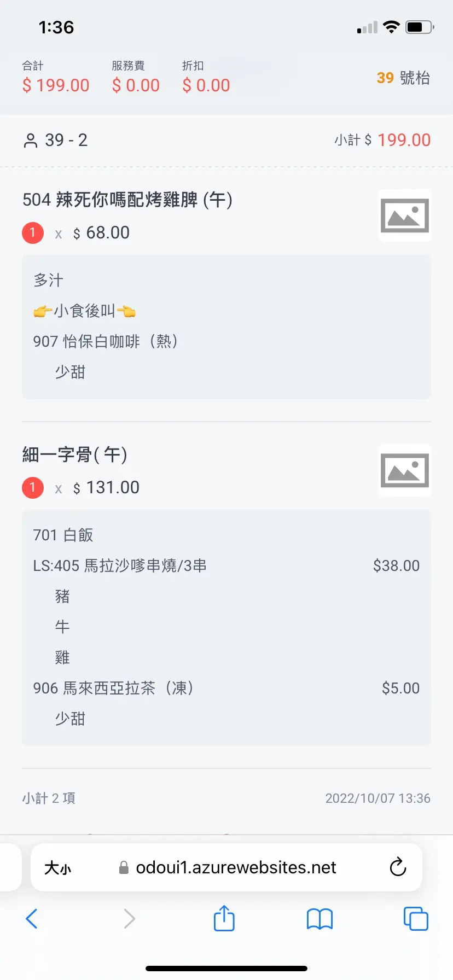Screen dimensions: 453x980
Task: Tap the 細一字骨(午) item title
Action: 75,454
